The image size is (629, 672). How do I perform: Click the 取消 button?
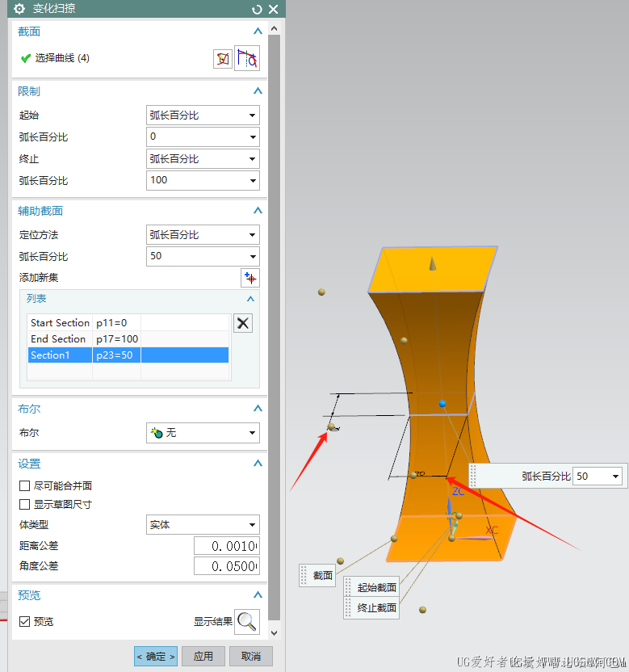[250, 656]
